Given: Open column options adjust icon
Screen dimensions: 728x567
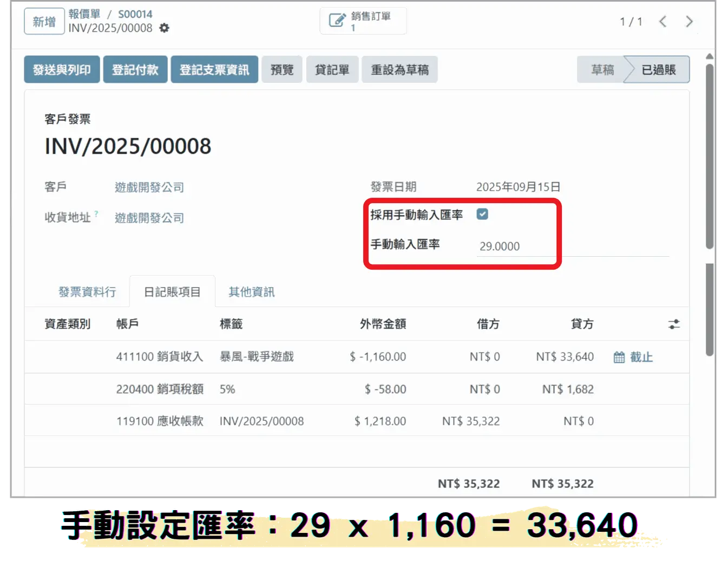Looking at the screenshot, I should click(x=673, y=324).
